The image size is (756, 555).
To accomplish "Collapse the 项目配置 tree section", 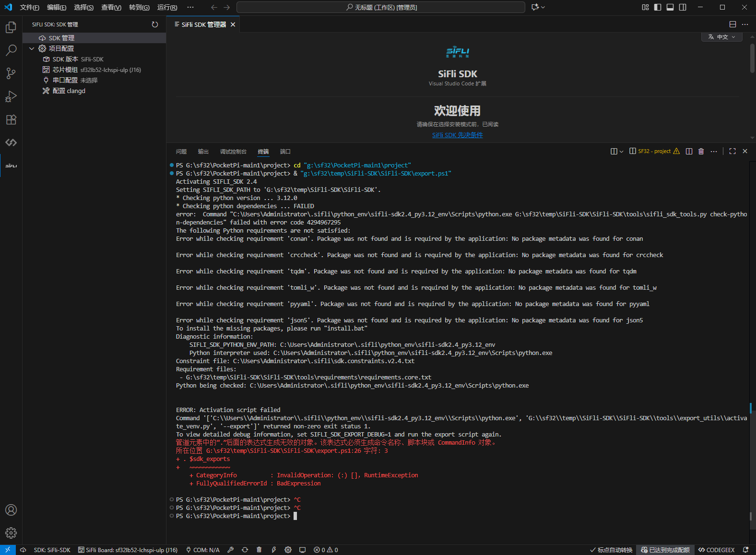I will click(32, 48).
